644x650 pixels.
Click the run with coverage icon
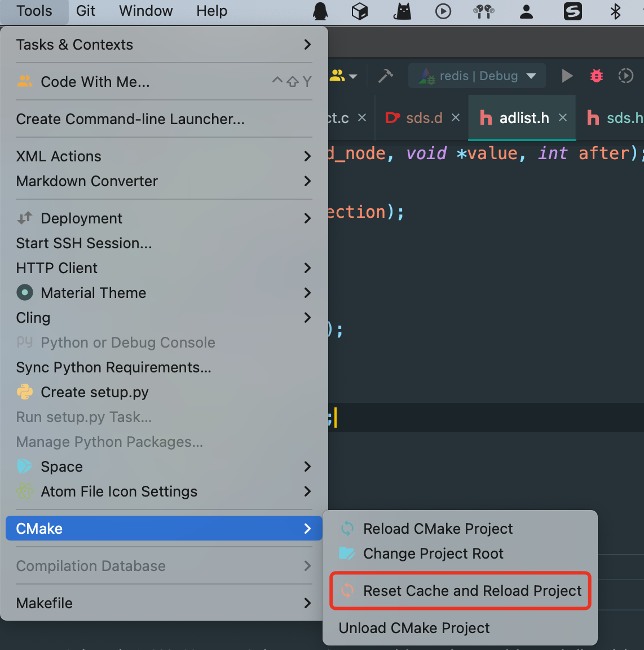coord(625,76)
